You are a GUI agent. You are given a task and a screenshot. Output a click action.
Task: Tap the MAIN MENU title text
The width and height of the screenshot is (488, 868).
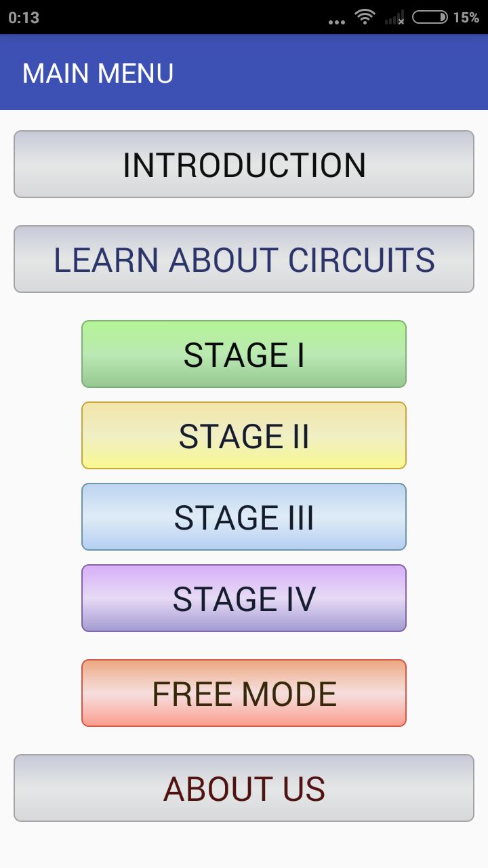pos(98,73)
